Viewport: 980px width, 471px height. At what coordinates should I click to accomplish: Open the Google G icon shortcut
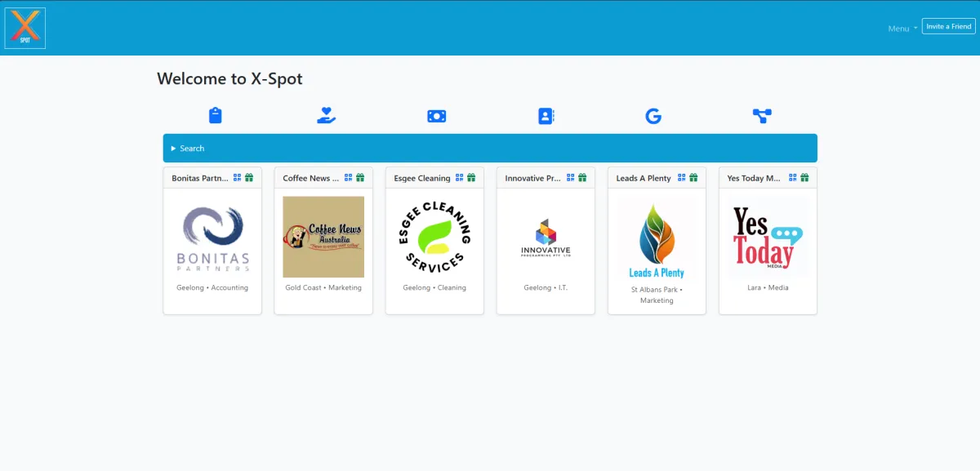[x=653, y=116]
